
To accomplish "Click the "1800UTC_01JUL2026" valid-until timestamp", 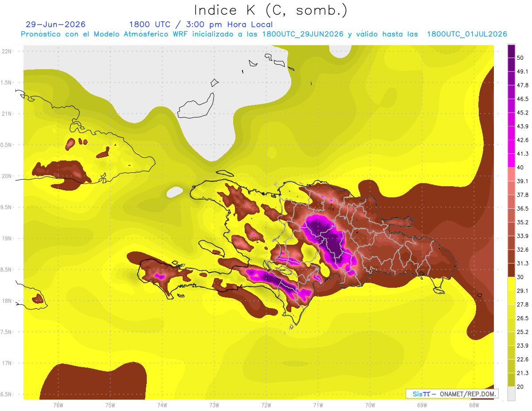I will 467,34.
